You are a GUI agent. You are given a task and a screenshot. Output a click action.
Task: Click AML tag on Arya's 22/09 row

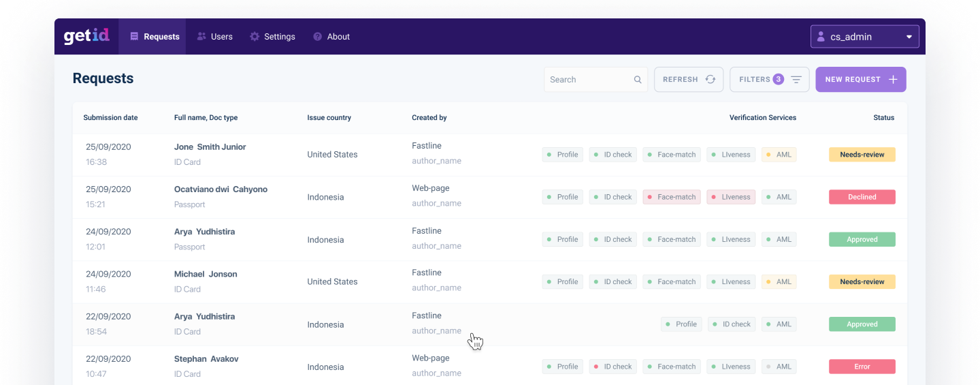click(x=779, y=324)
